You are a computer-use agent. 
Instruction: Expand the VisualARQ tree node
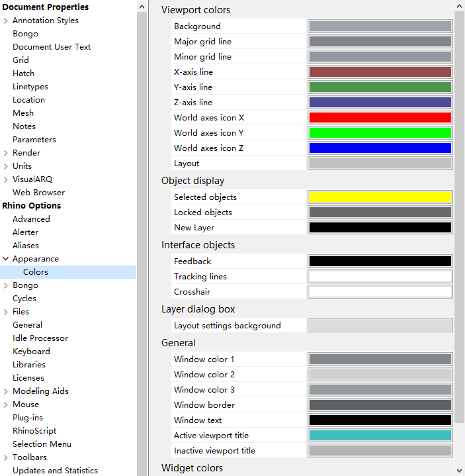pos(5,179)
